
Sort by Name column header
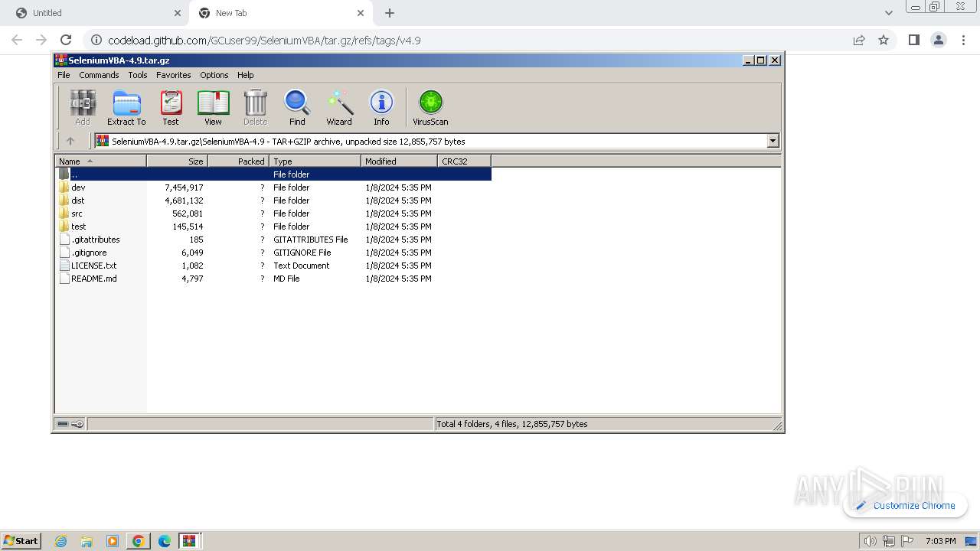[x=100, y=161]
